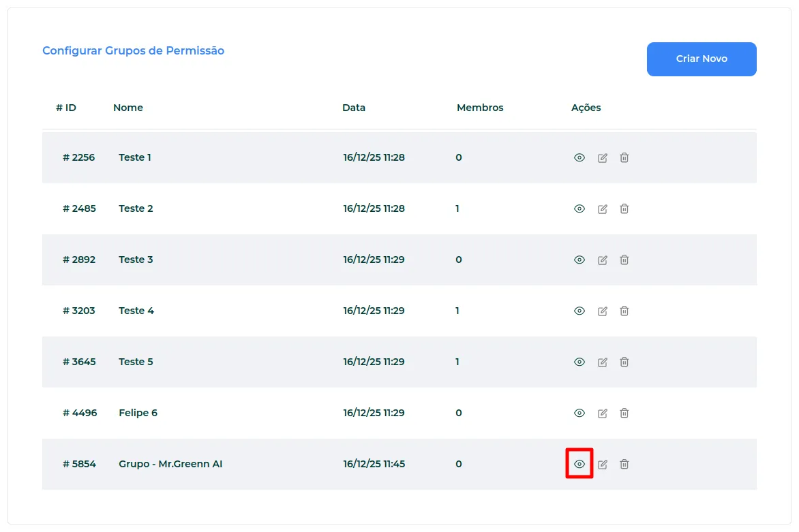Edit the Teste 5 group
Screen dimensions: 799x532
point(602,362)
